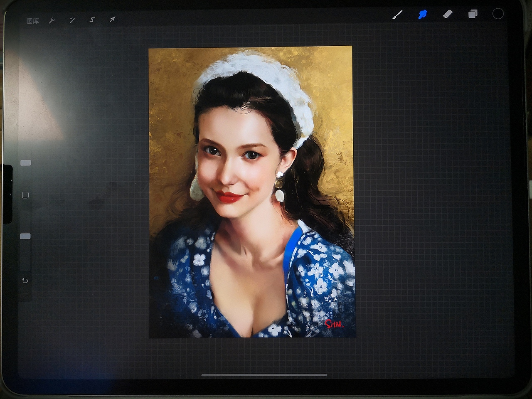The width and height of the screenshot is (532, 399).
Task: Undo the last stroke with sidebar arrow
Action: tap(25, 281)
